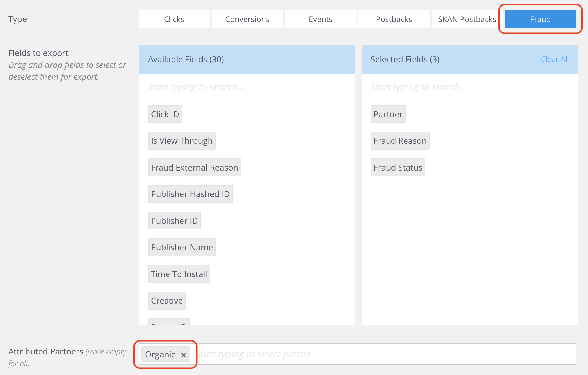Select SKAN Postbacks type
This screenshot has height=375, width=588.
(467, 19)
